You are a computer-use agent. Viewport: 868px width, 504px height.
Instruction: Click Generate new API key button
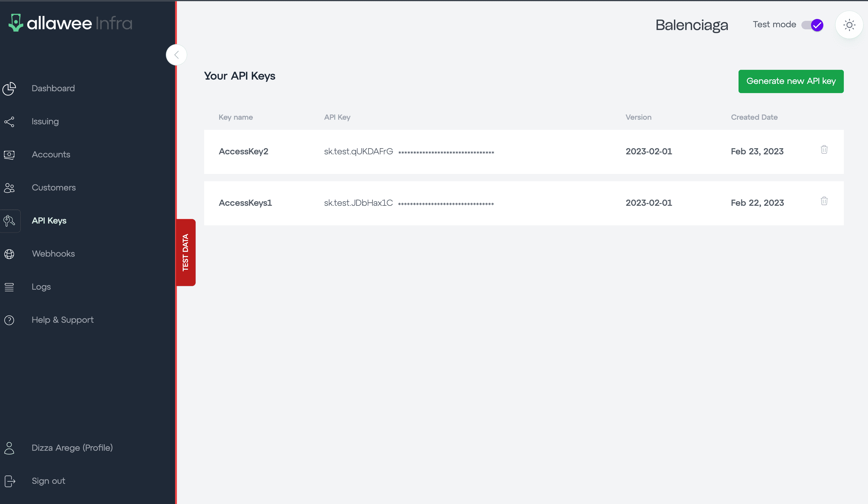click(791, 81)
